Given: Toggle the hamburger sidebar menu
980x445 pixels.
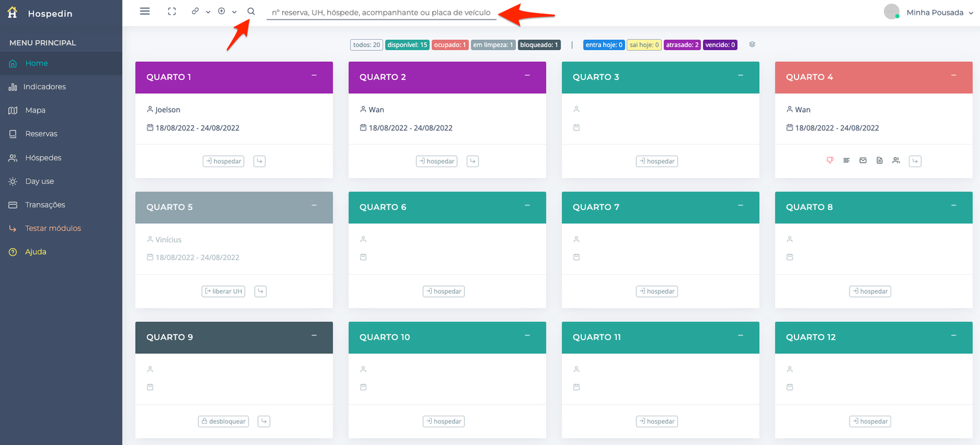Looking at the screenshot, I should pos(145,11).
